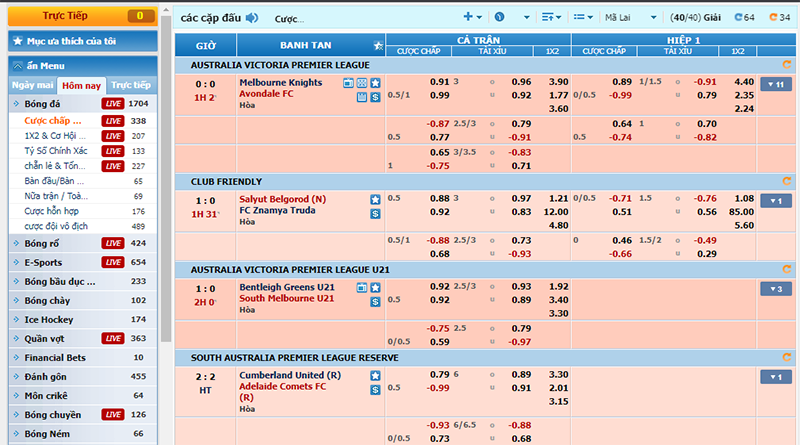Click the orange Trực Tiếp banner
800x445 pixels.
(80, 15)
